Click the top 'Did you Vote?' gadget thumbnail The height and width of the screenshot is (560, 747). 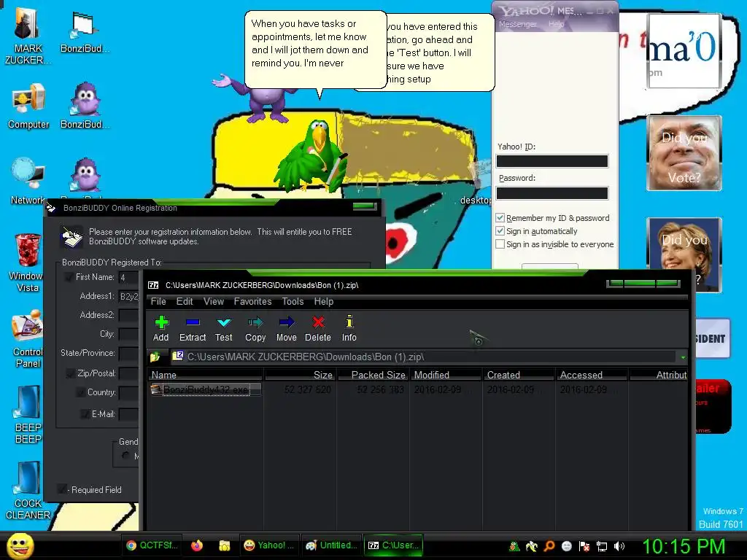pos(684,153)
